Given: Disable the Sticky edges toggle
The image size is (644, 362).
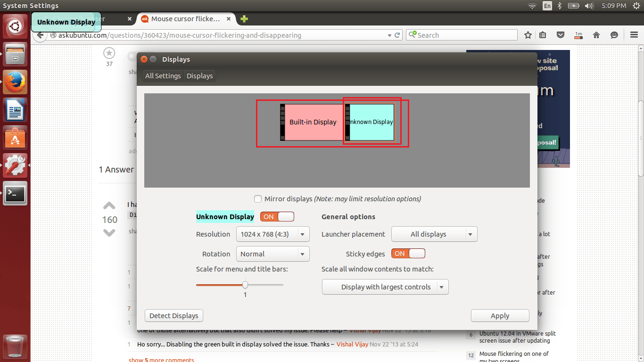Looking at the screenshot, I should (408, 253).
